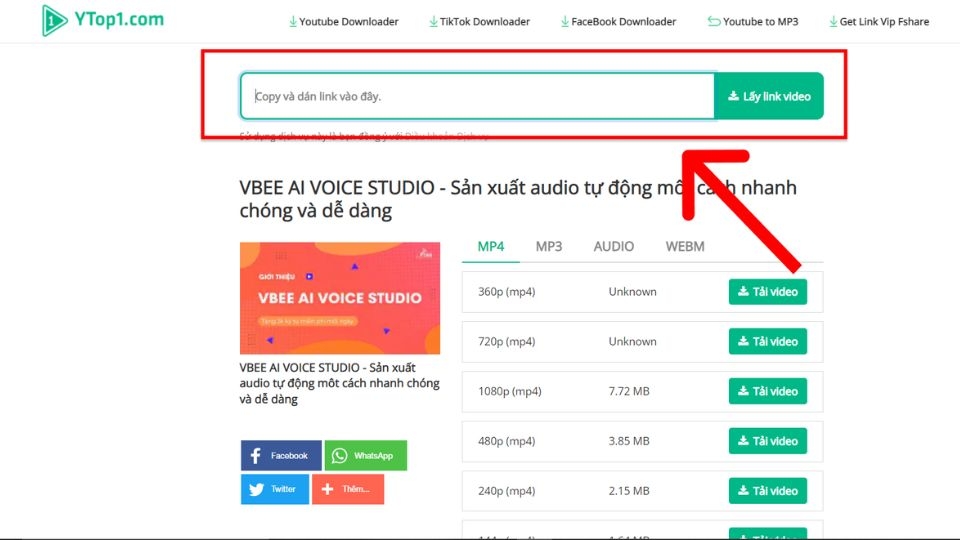Focus the 'Copy và dán link vào đây' field

pos(478,96)
